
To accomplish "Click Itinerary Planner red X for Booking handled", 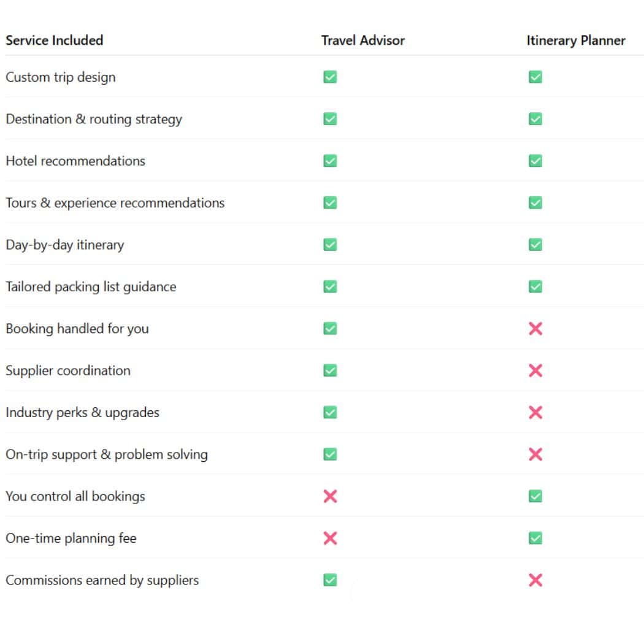I will (535, 329).
